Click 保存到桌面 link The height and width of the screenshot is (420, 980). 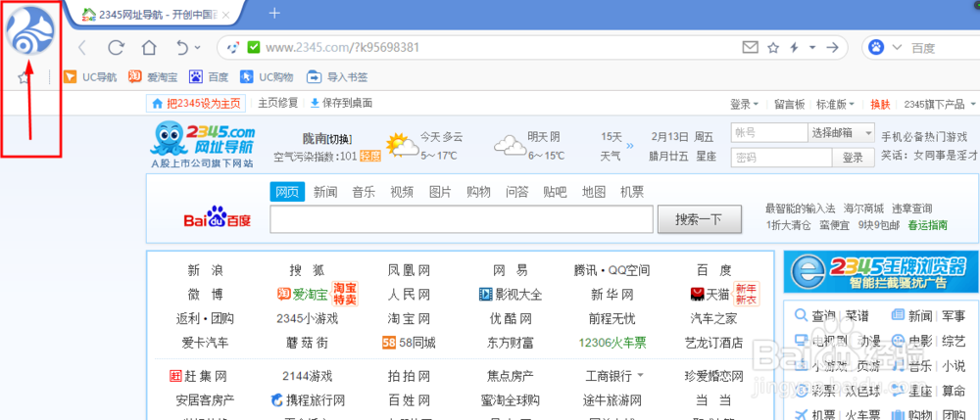point(341,104)
